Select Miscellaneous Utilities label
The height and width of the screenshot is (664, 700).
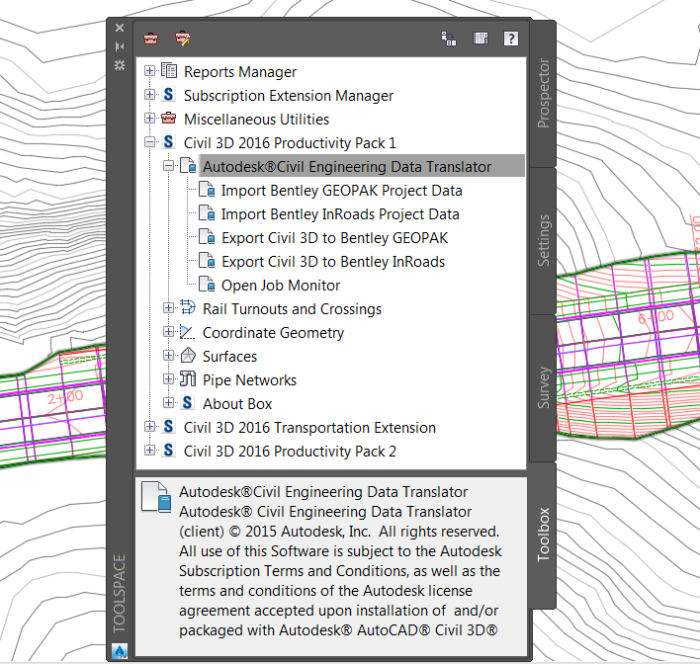256,119
